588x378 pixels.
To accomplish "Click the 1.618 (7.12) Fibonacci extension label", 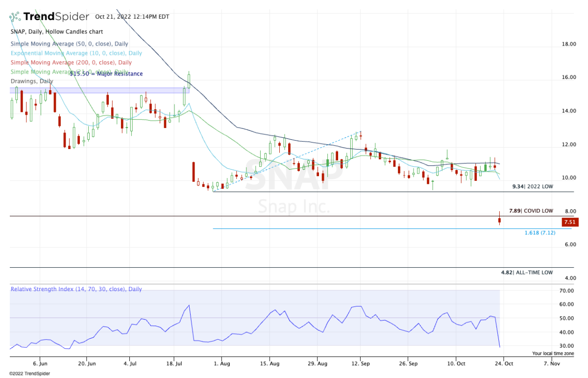I will click(539, 233).
